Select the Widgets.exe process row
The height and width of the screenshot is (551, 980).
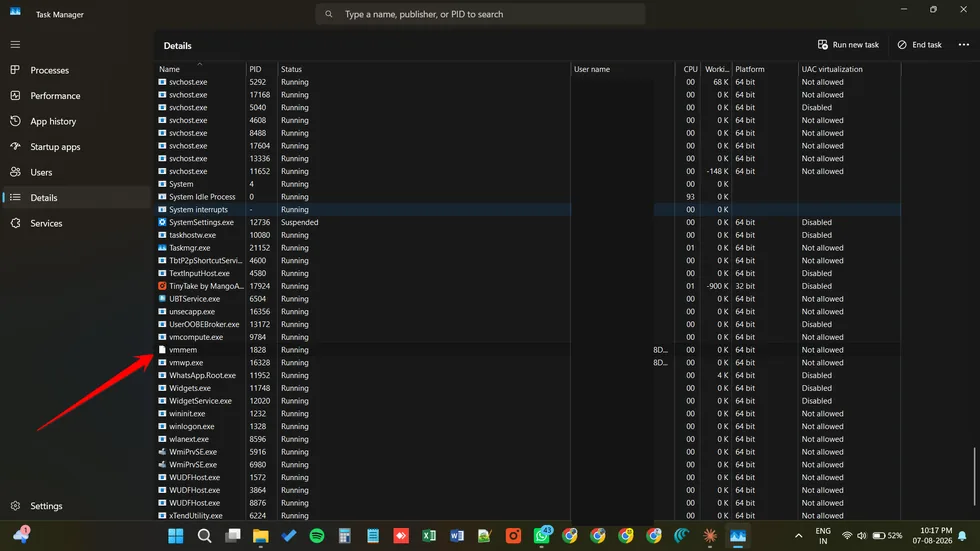[x=528, y=388]
